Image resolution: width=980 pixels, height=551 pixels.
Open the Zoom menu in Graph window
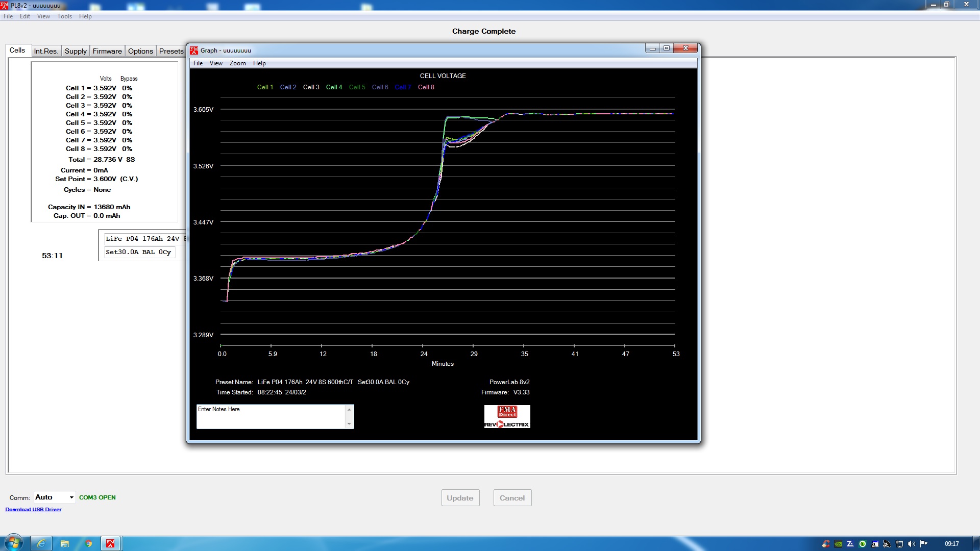[237, 63]
